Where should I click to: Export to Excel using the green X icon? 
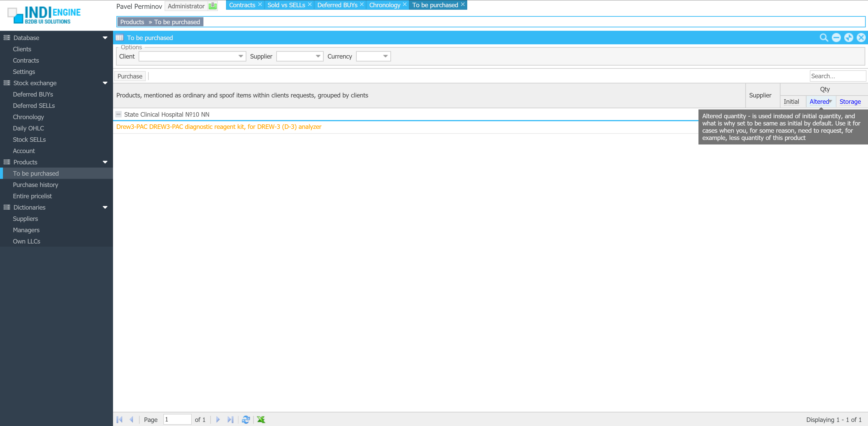click(261, 419)
